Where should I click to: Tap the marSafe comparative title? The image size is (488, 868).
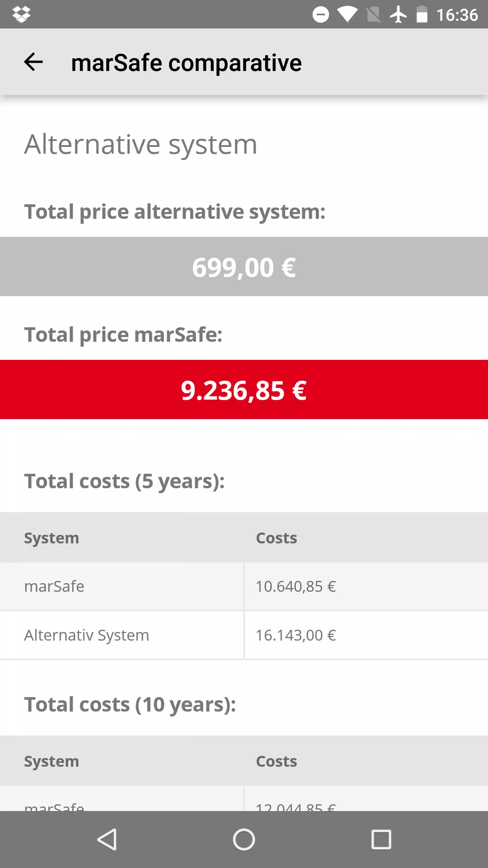(186, 63)
